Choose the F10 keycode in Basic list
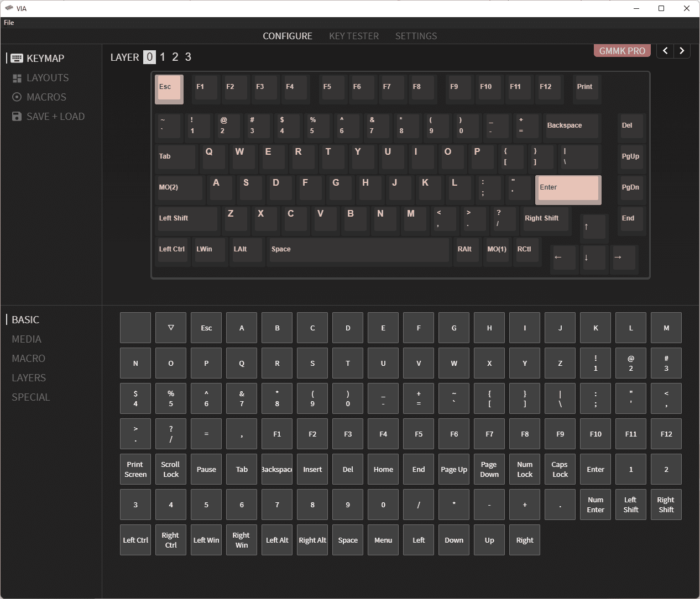The width and height of the screenshot is (700, 599). click(595, 434)
